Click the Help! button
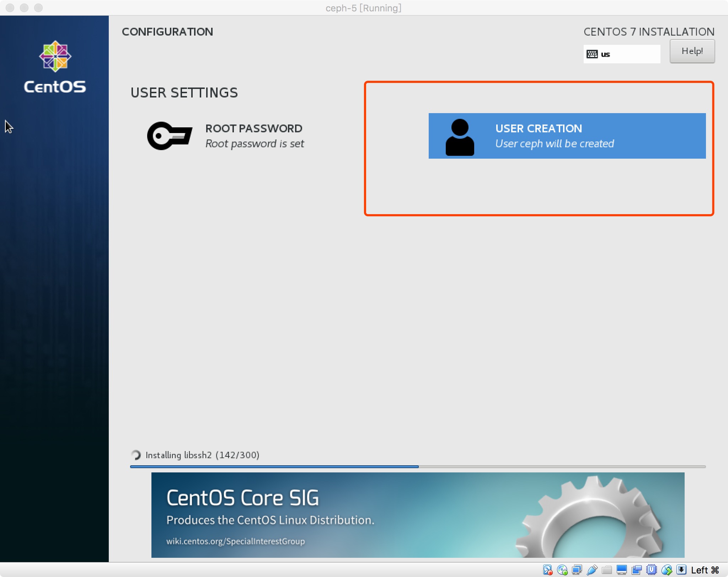Viewport: 728px width, 577px height. point(692,51)
